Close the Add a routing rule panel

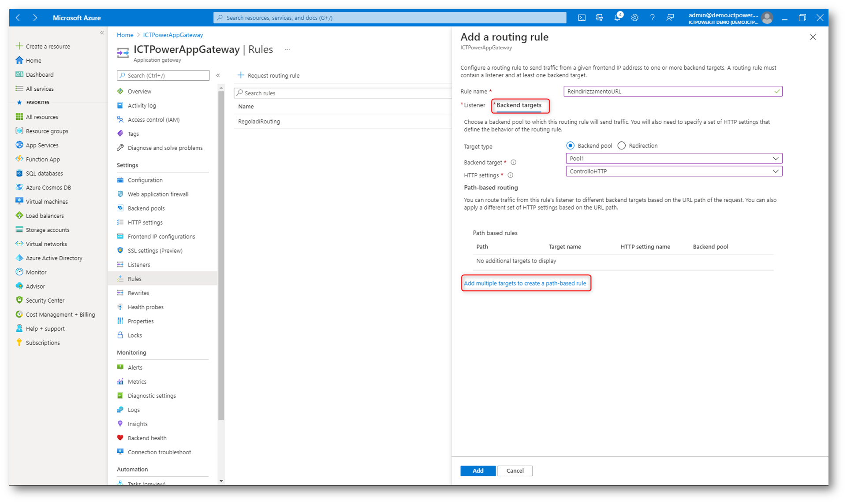[x=813, y=37]
